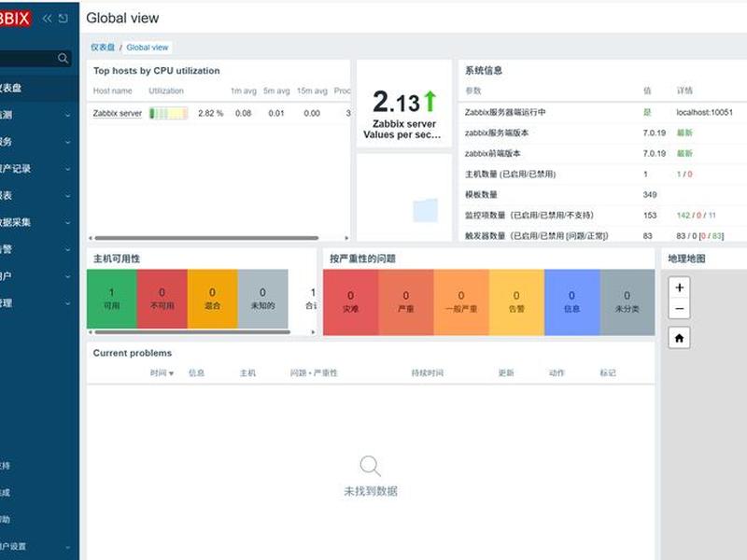
Task: Click the yellow 告警 severity tile
Action: [516, 302]
